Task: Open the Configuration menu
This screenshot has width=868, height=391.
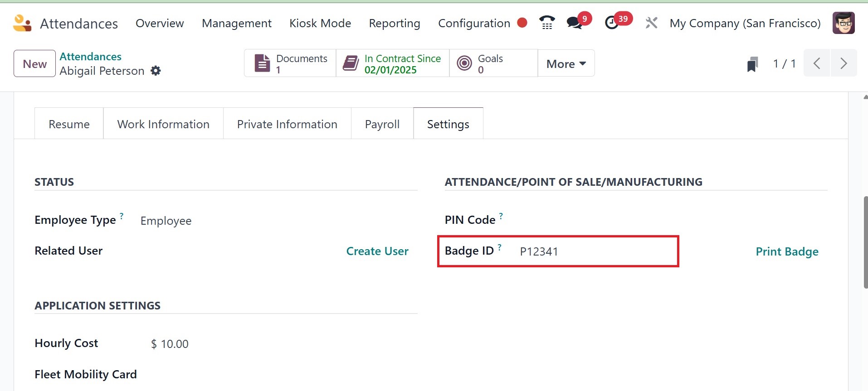Action: click(474, 23)
